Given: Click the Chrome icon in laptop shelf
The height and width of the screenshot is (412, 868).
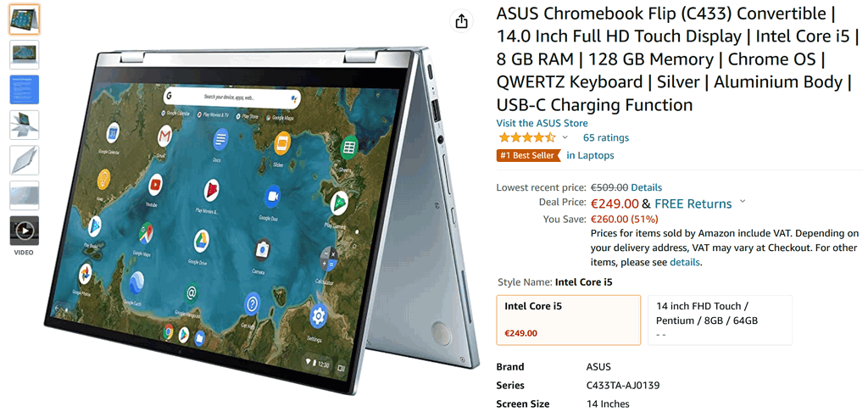Looking at the screenshot, I should (168, 332).
